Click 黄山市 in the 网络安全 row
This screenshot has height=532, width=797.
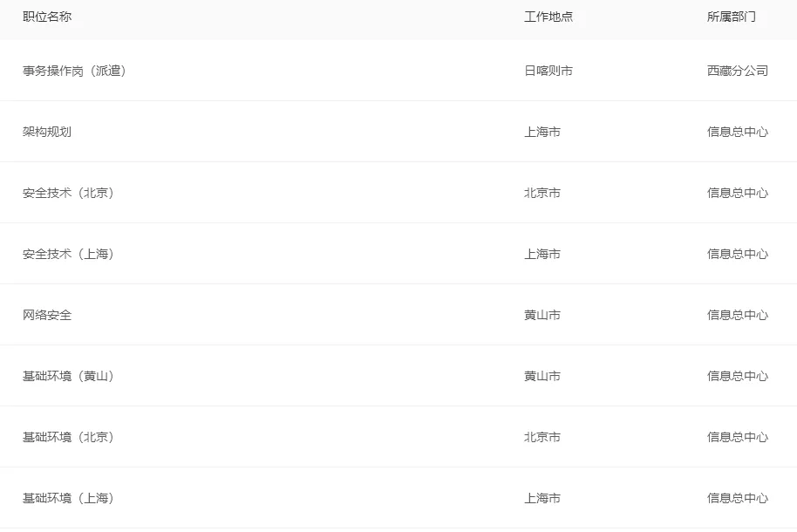(x=542, y=315)
